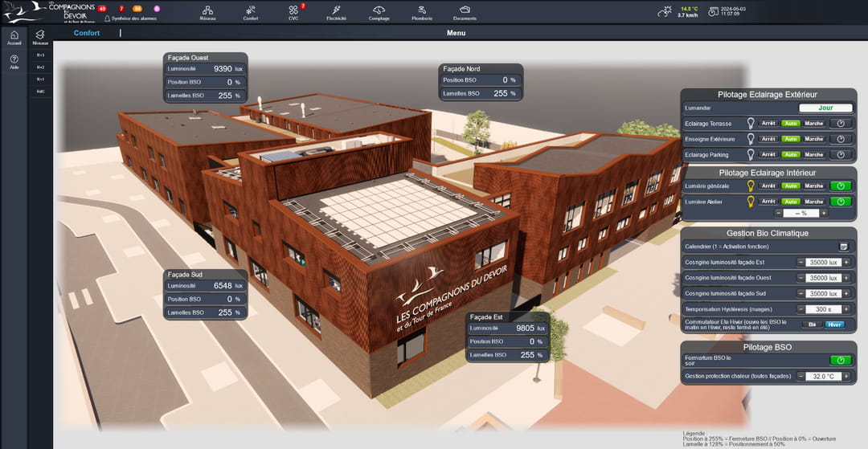Set Eclairage Terrasse to Marche

[813, 124]
